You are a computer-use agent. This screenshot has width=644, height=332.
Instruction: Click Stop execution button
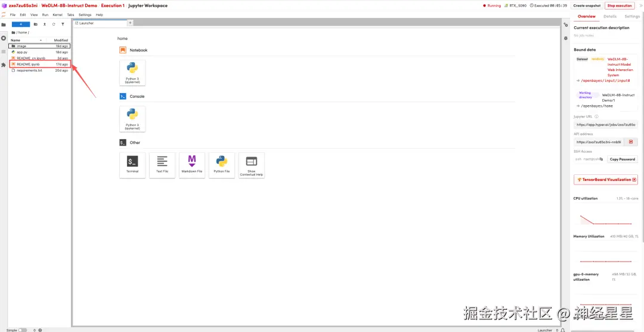(620, 6)
